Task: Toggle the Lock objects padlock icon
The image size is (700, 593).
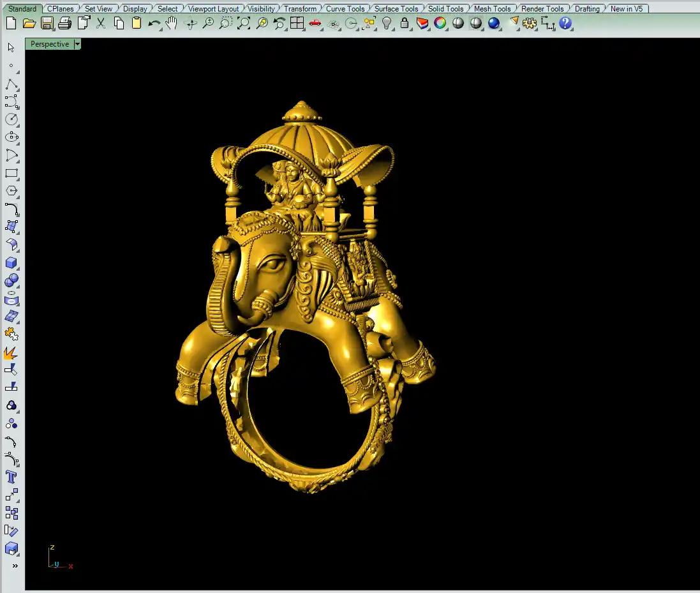Action: coord(405,24)
